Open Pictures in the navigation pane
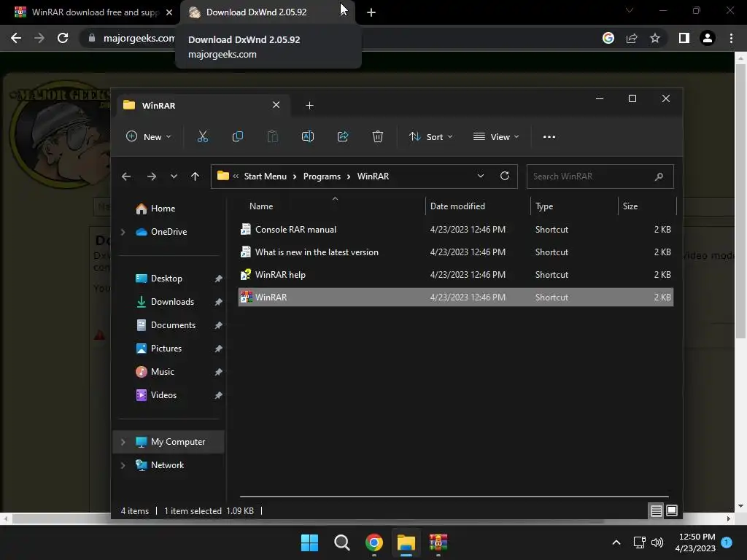This screenshot has width=747, height=560. click(166, 349)
